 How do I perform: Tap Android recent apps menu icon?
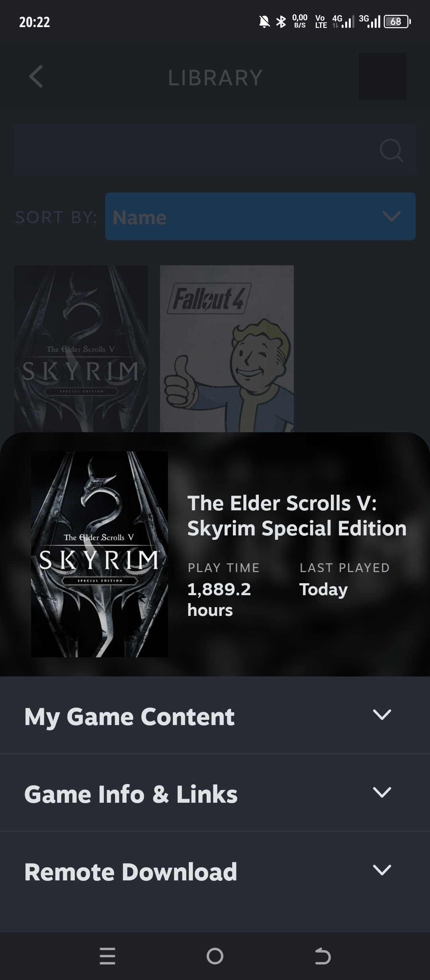(107, 956)
